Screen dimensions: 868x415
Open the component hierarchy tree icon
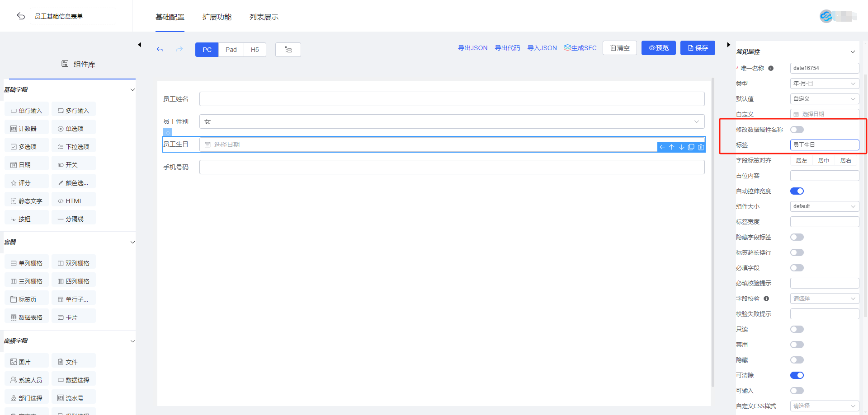pos(288,50)
